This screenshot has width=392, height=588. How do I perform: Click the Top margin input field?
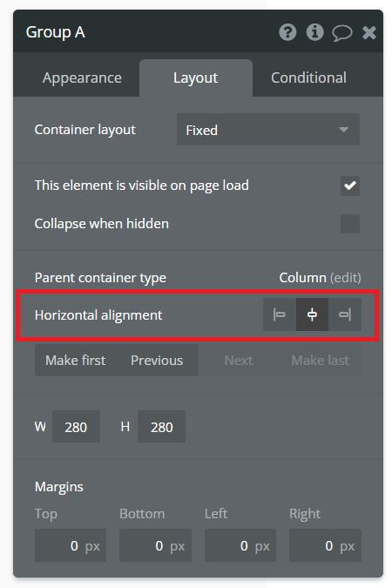click(x=71, y=545)
